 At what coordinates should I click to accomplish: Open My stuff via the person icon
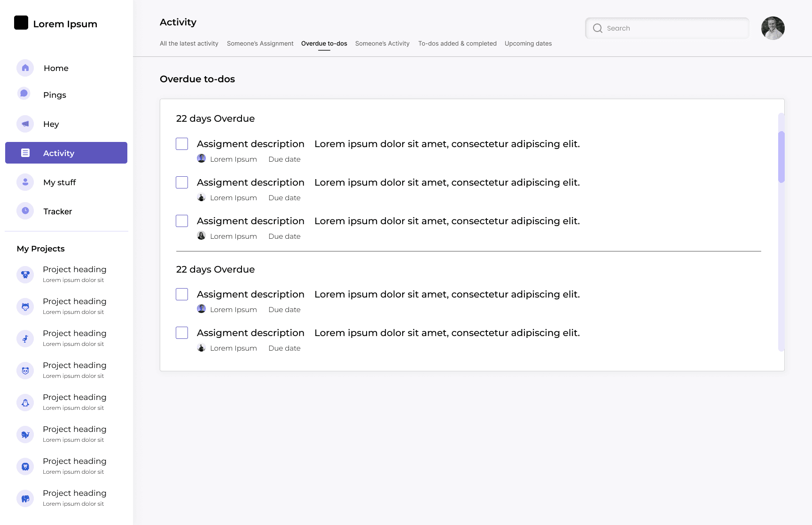25,182
